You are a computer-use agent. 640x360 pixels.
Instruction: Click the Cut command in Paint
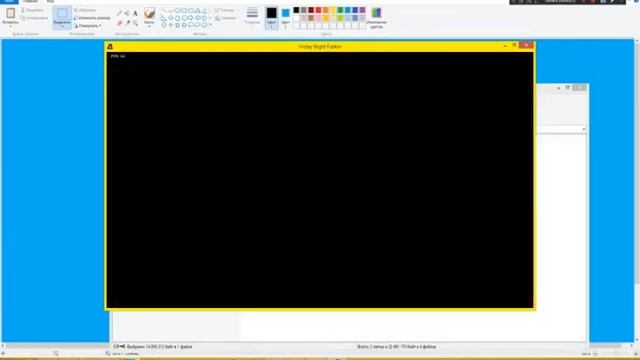click(32, 10)
